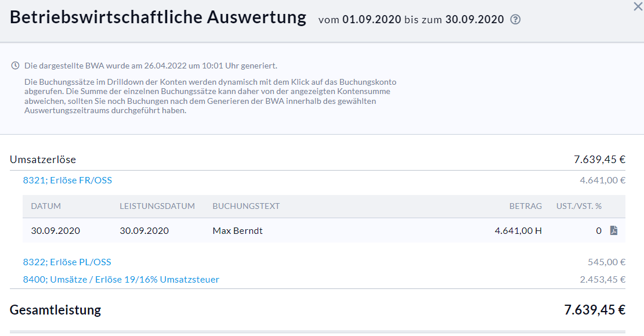Select the BUCHUNGSTEXT column header

tap(246, 206)
